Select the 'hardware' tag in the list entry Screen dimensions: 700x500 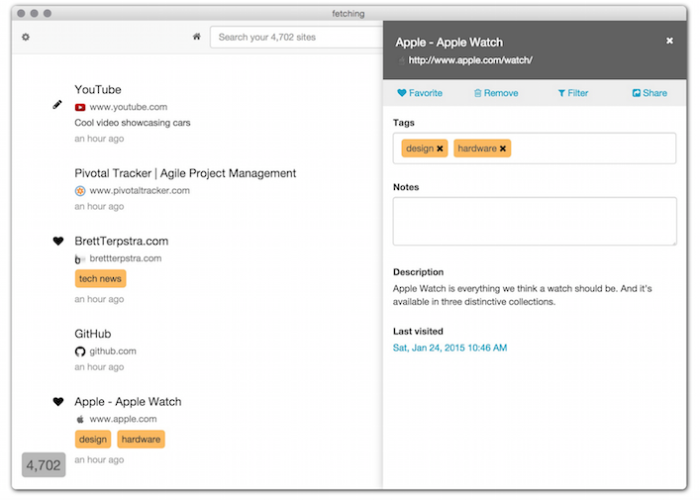click(141, 439)
